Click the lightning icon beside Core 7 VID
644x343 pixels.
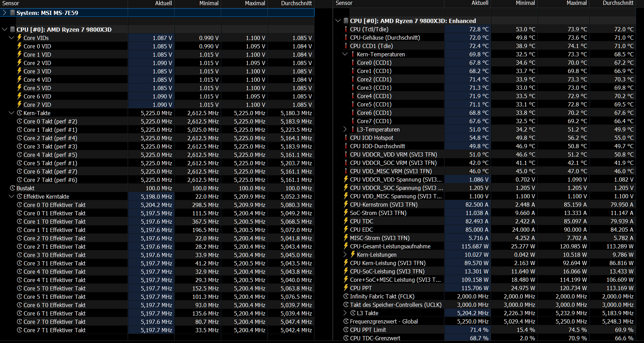point(19,104)
